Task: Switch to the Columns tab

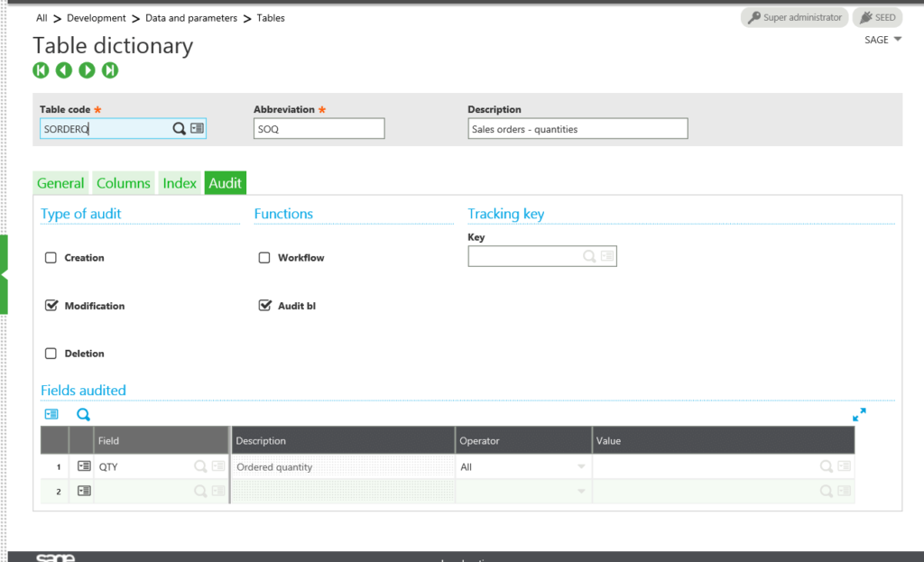Action: [x=123, y=182]
